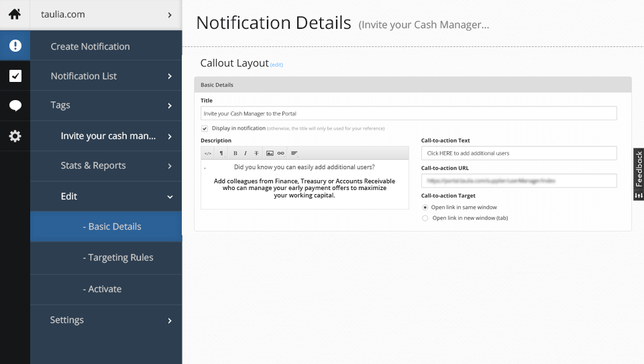Insert a link into the description
This screenshot has width=644, height=364.
click(280, 153)
